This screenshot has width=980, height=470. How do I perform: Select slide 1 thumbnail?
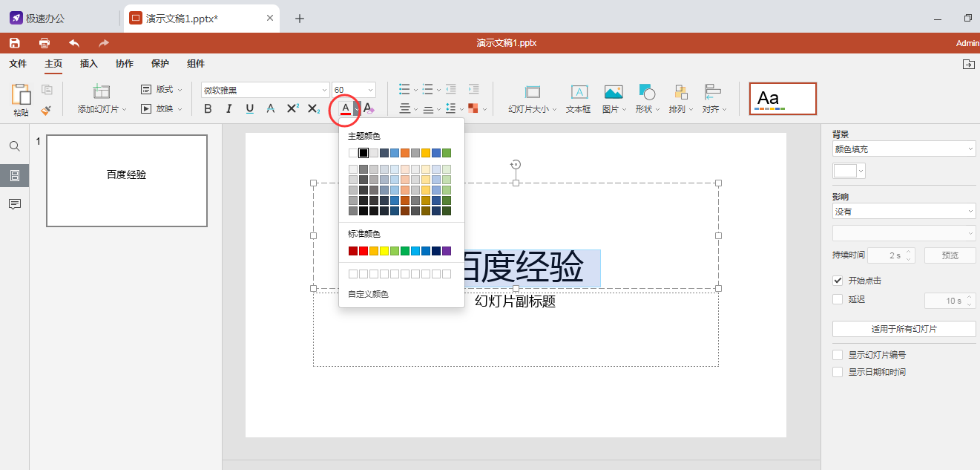coord(127,181)
